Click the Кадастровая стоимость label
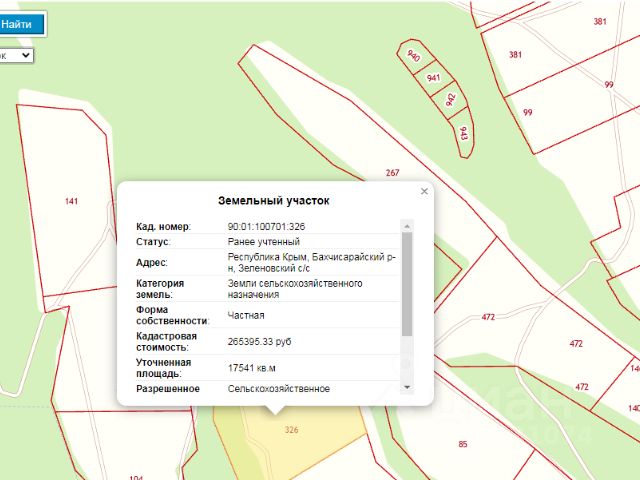The height and width of the screenshot is (480, 640). tap(167, 342)
